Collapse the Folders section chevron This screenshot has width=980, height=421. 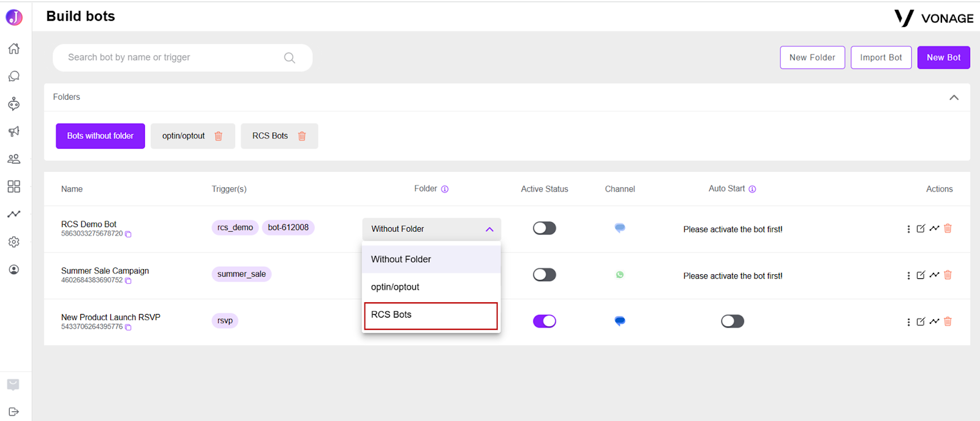point(954,97)
